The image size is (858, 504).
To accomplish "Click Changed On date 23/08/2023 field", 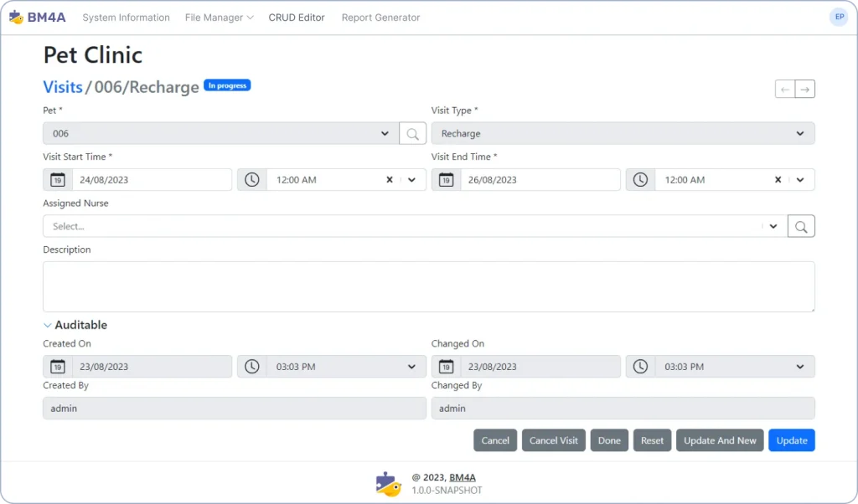I will pos(540,367).
